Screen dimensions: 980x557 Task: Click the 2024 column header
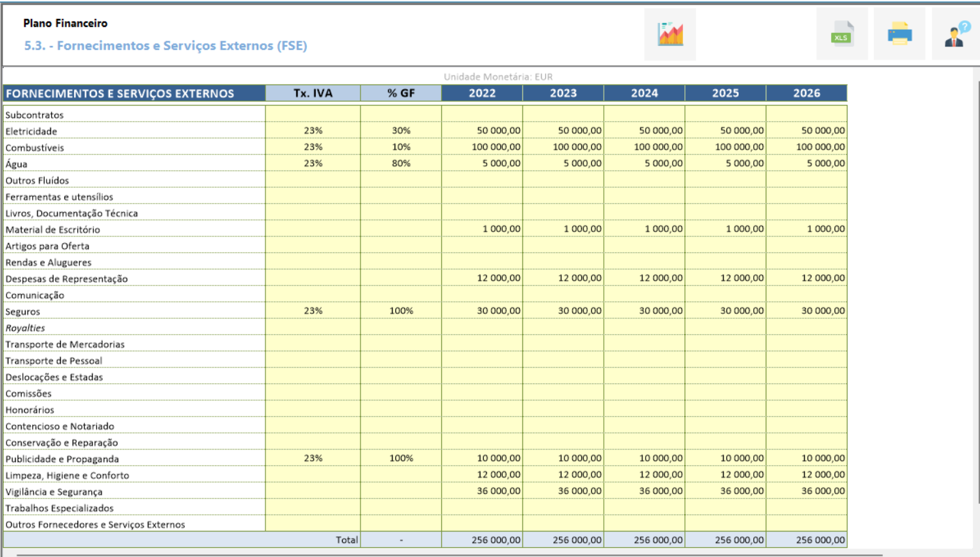click(645, 93)
